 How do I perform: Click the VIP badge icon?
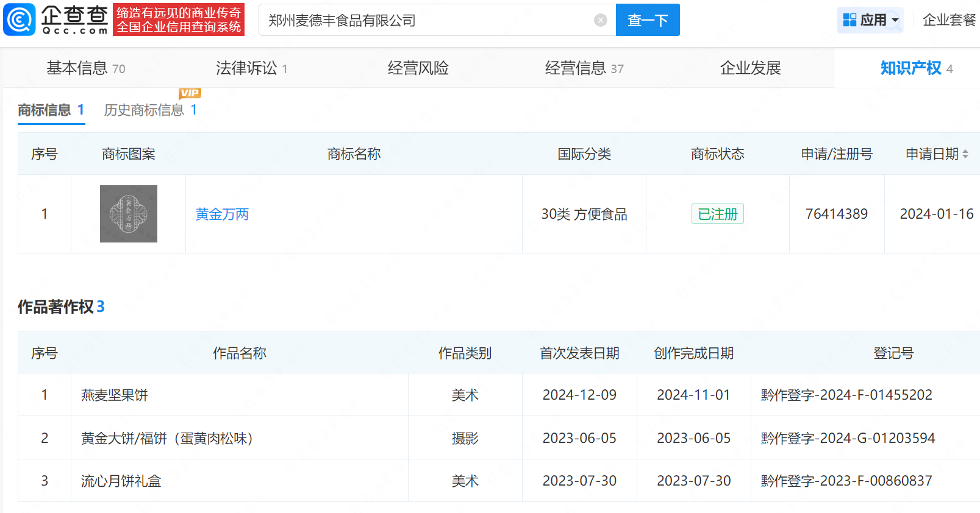point(190,93)
